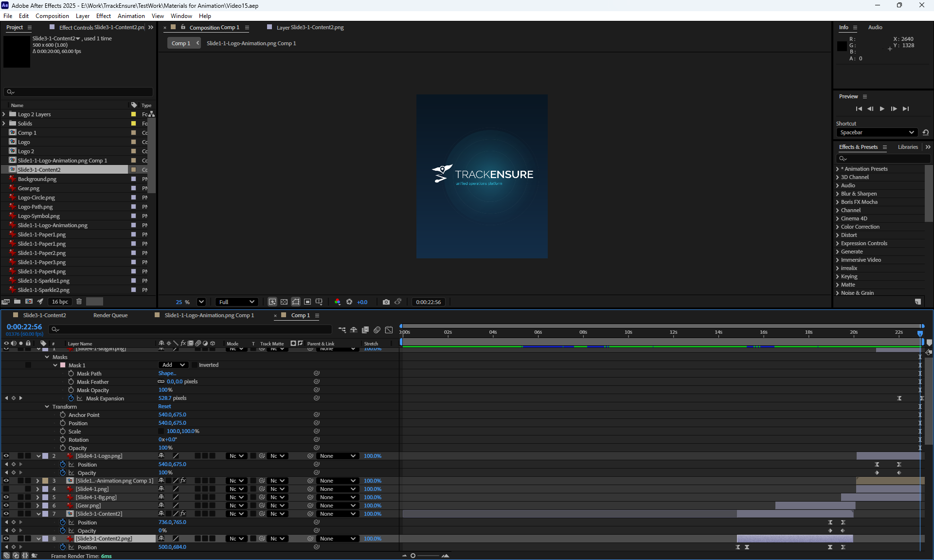The image size is (934, 560).
Task: Expand the Solids folder
Action: (4, 124)
